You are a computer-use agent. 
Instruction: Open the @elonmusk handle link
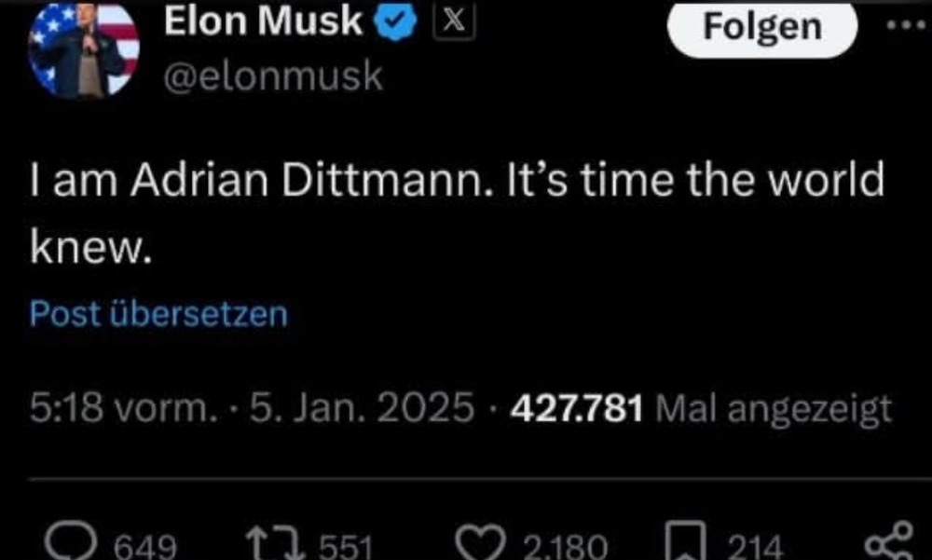point(272,77)
